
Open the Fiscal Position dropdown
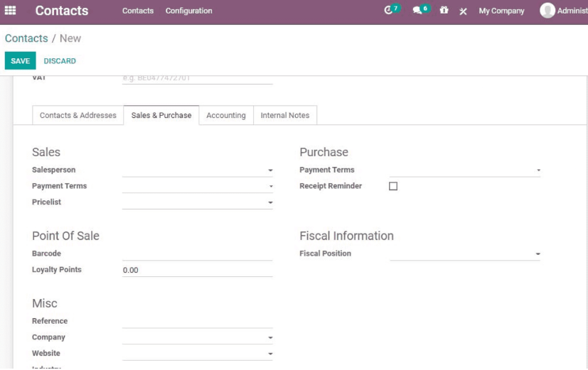[464, 254]
